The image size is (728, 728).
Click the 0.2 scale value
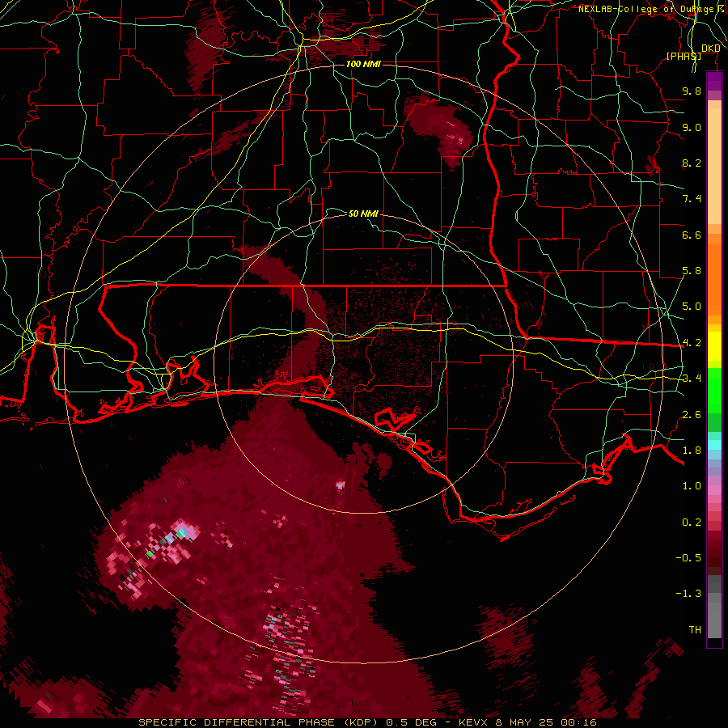pyautogui.click(x=692, y=523)
